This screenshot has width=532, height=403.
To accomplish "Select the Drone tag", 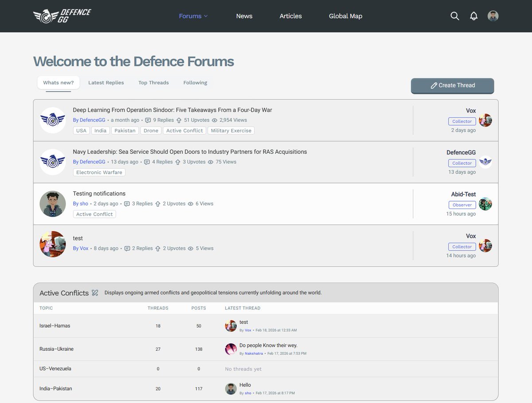I will coord(151,131).
